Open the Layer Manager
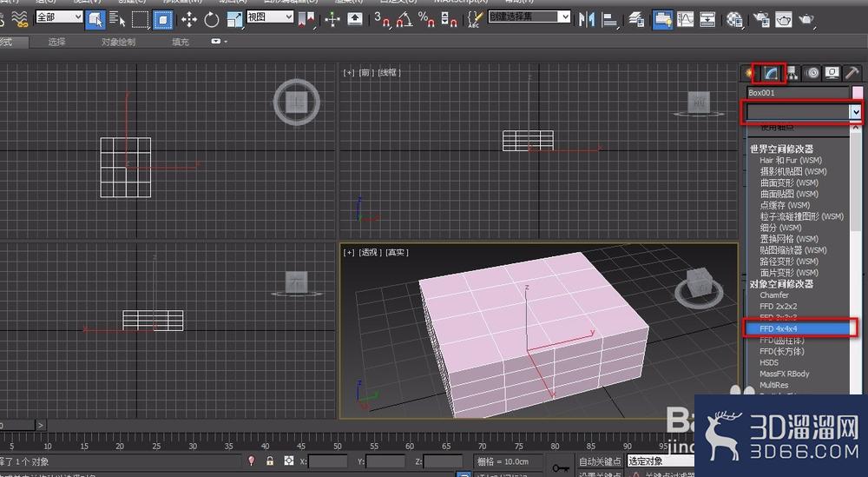The height and width of the screenshot is (477, 868). [636, 20]
